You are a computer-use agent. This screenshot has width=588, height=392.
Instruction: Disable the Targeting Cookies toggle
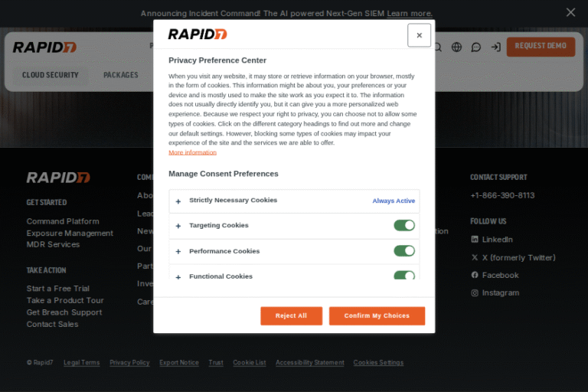pos(404,225)
